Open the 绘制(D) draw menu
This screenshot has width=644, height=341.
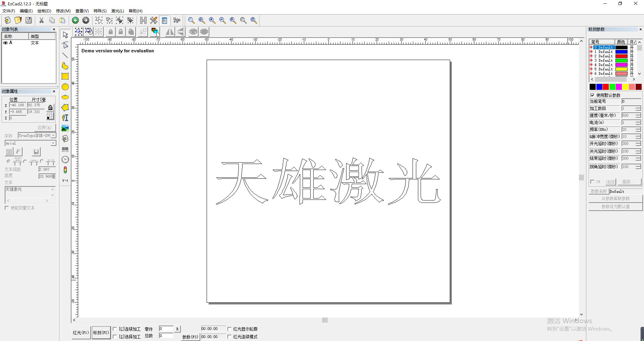click(x=44, y=11)
